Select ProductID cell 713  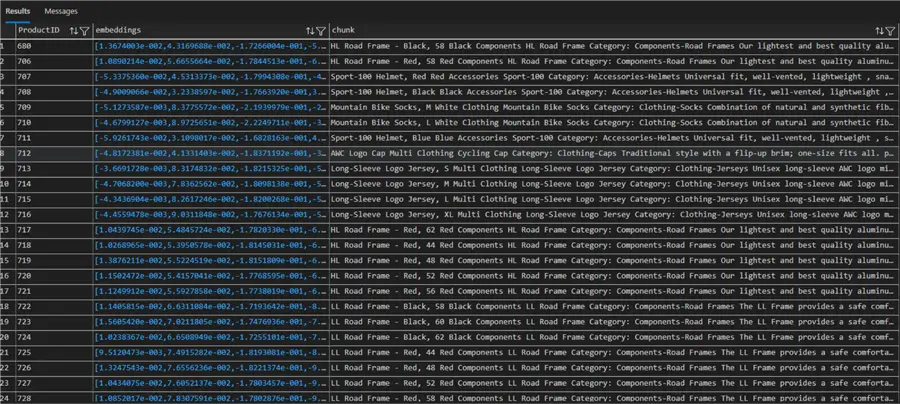pos(54,168)
